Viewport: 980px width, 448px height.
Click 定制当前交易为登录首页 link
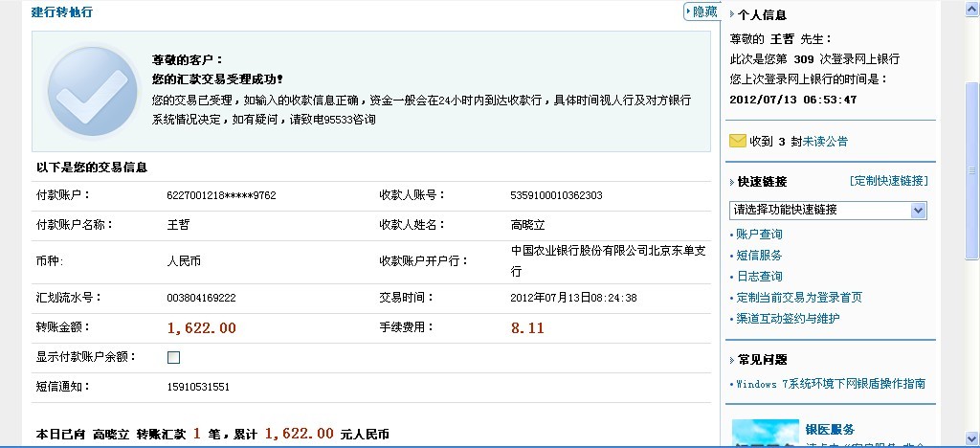[x=799, y=298]
